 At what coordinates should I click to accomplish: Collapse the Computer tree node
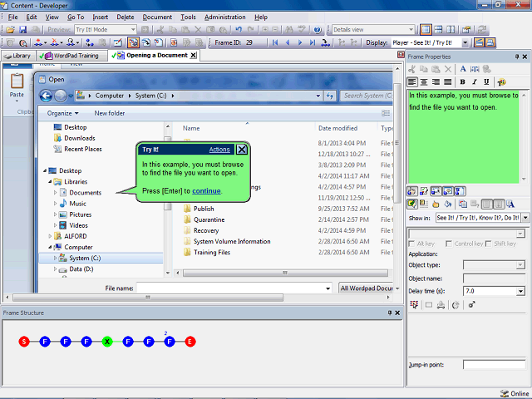click(x=50, y=247)
